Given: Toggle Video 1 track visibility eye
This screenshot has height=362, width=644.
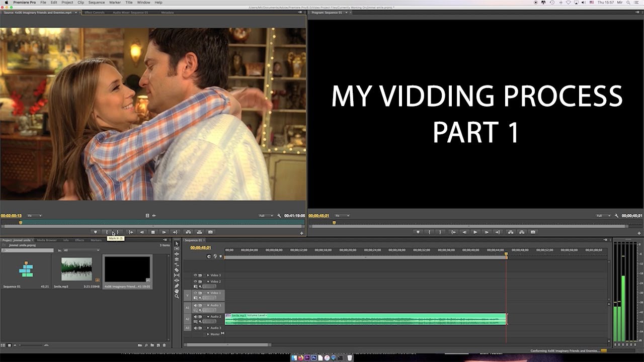Looking at the screenshot, I should [x=196, y=293].
